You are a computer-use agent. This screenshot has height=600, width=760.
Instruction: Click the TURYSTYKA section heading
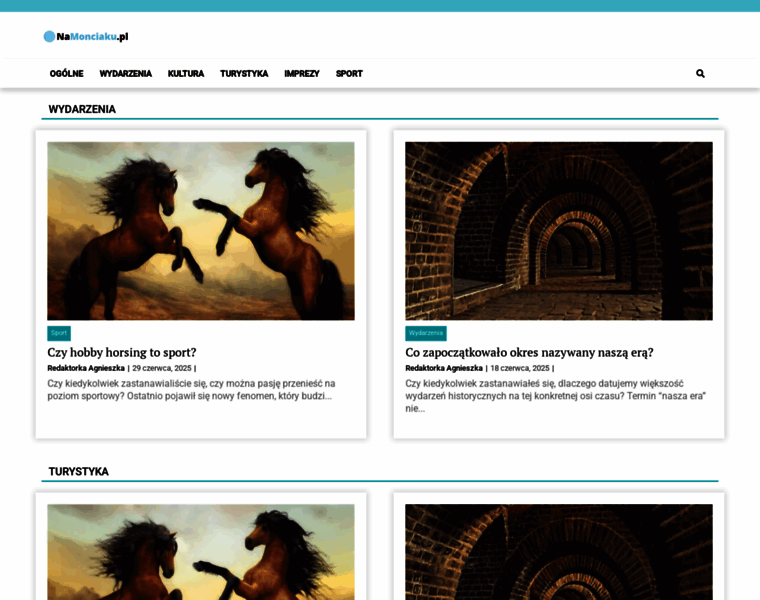(79, 471)
